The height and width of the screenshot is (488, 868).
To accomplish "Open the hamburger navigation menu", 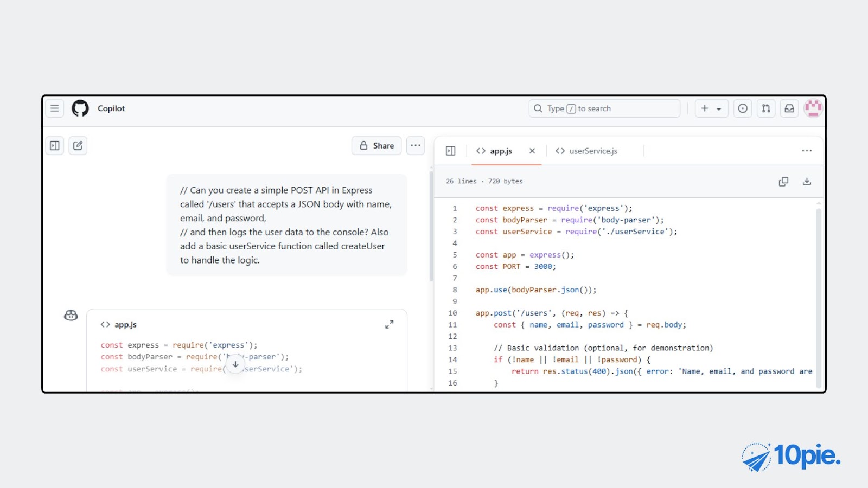I will (55, 108).
